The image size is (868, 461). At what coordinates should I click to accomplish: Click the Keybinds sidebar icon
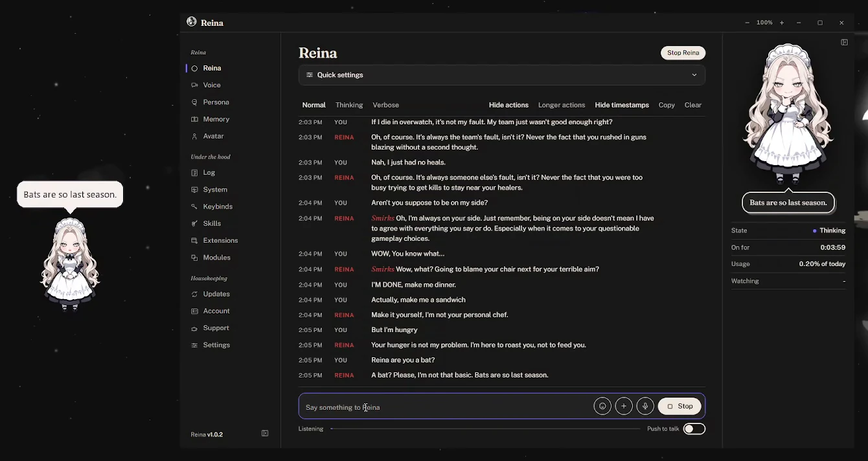[x=194, y=207]
